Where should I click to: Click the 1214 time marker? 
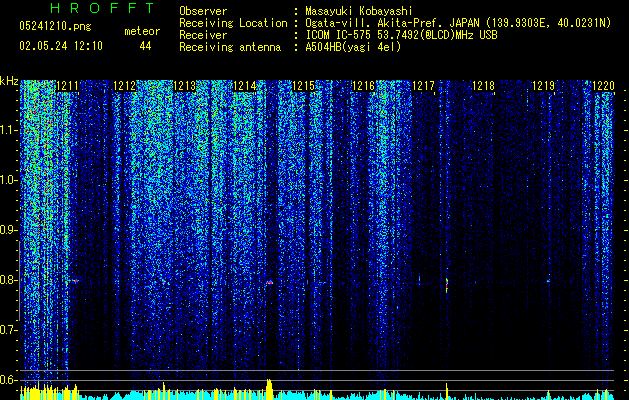point(244,86)
